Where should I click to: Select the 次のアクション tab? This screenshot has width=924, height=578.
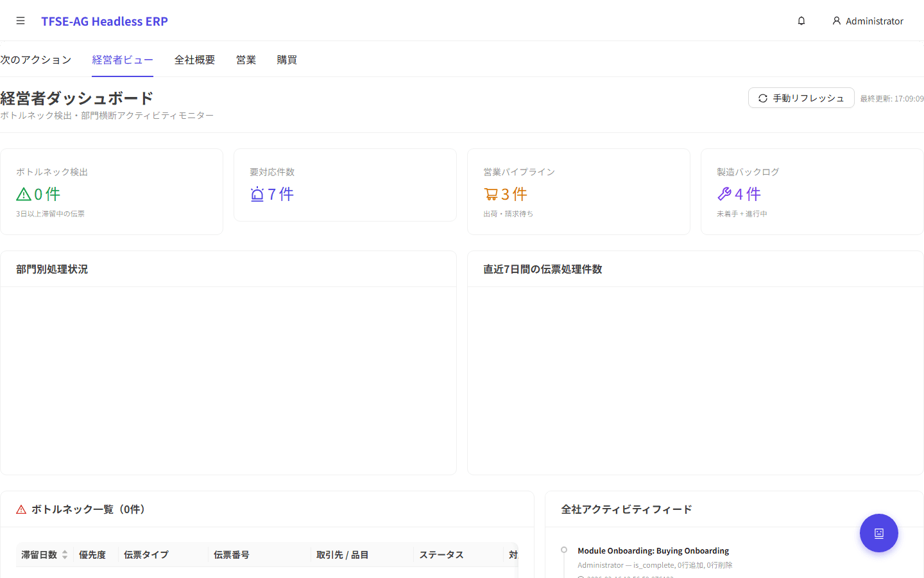point(35,59)
